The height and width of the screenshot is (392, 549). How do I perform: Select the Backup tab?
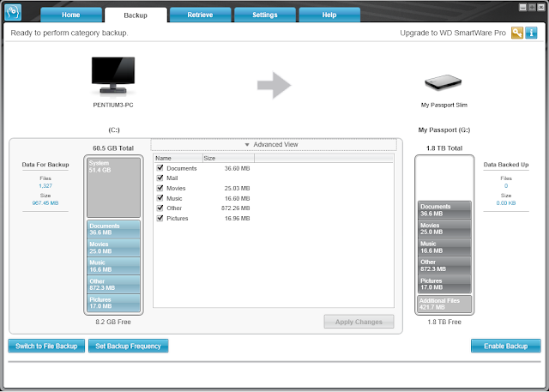coord(136,15)
